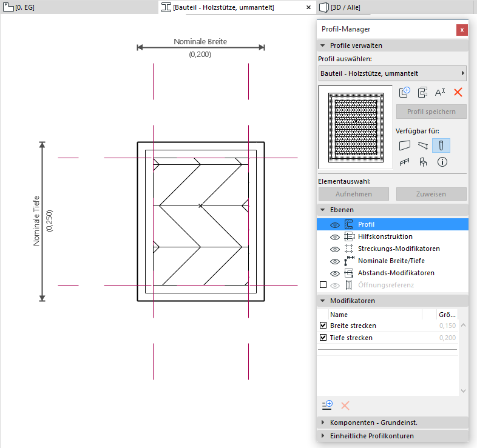This screenshot has width=477, height=448.
Task: Create a new profile with the plus icon
Action: point(405,92)
